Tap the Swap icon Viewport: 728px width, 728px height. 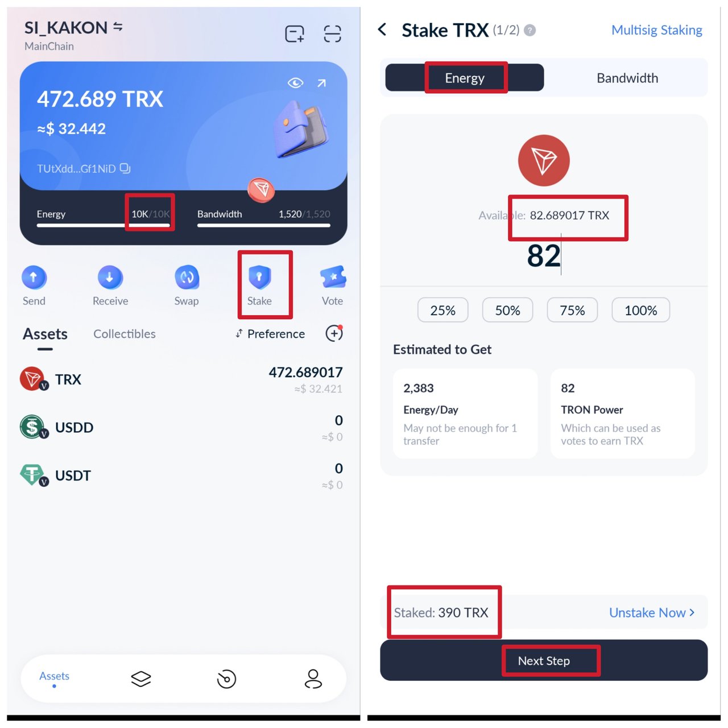pos(187,278)
